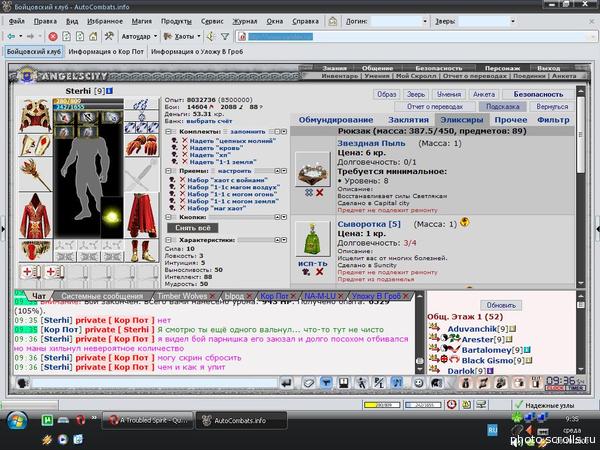Click the smiley face icon in chat bar
The width and height of the screenshot is (600, 450).
[419, 383]
